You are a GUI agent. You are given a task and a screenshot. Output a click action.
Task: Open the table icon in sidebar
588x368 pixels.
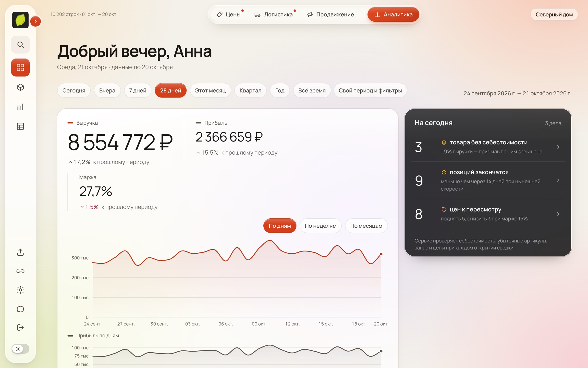pos(20,126)
